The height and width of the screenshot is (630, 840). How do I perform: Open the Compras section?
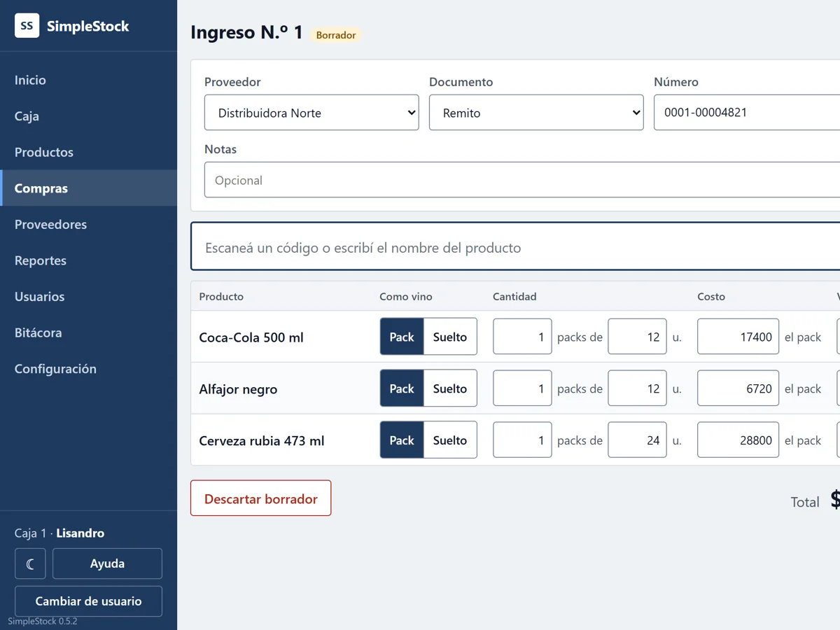tap(89, 188)
